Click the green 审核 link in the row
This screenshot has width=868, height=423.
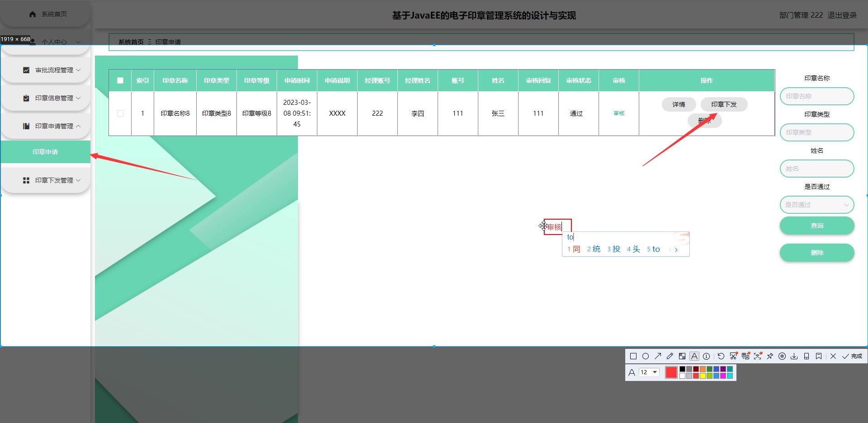point(619,113)
